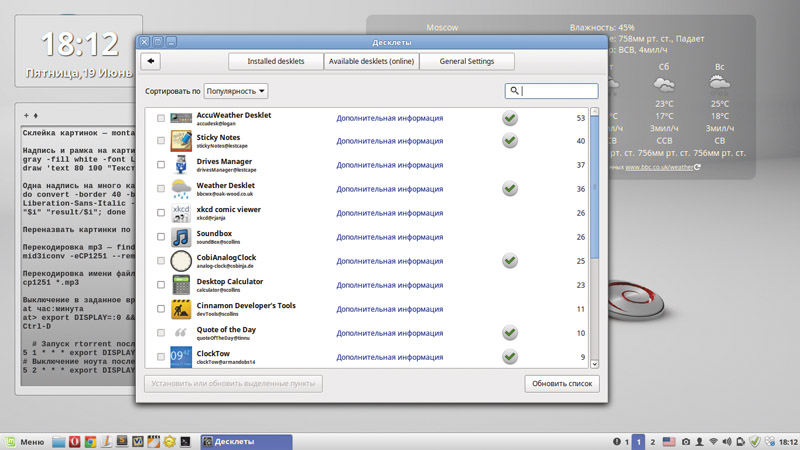This screenshot has height=450, width=800.
Task: Click the CobiAnalogClock round clock icon
Action: [181, 261]
